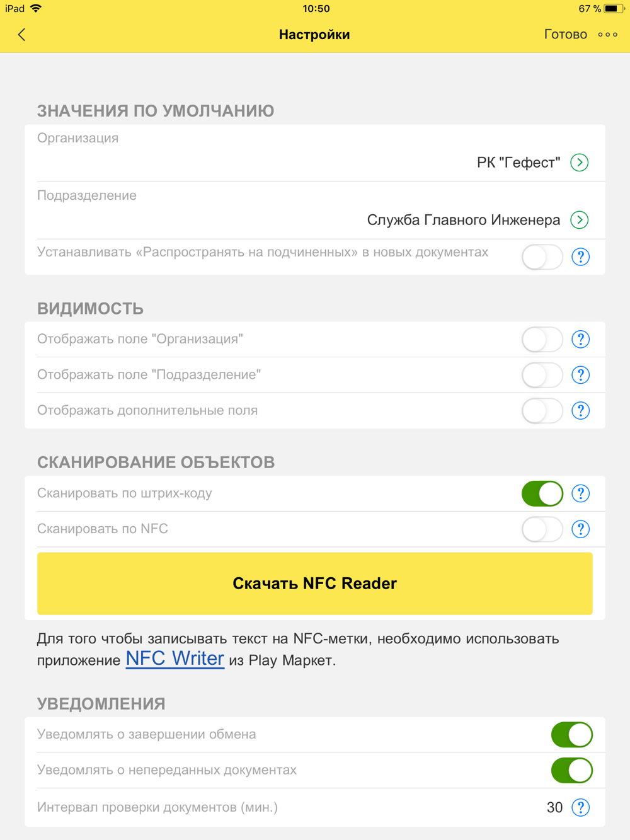The image size is (630, 840).
Task: Open help for "Распространять на подчиненных" setting
Action: (580, 257)
